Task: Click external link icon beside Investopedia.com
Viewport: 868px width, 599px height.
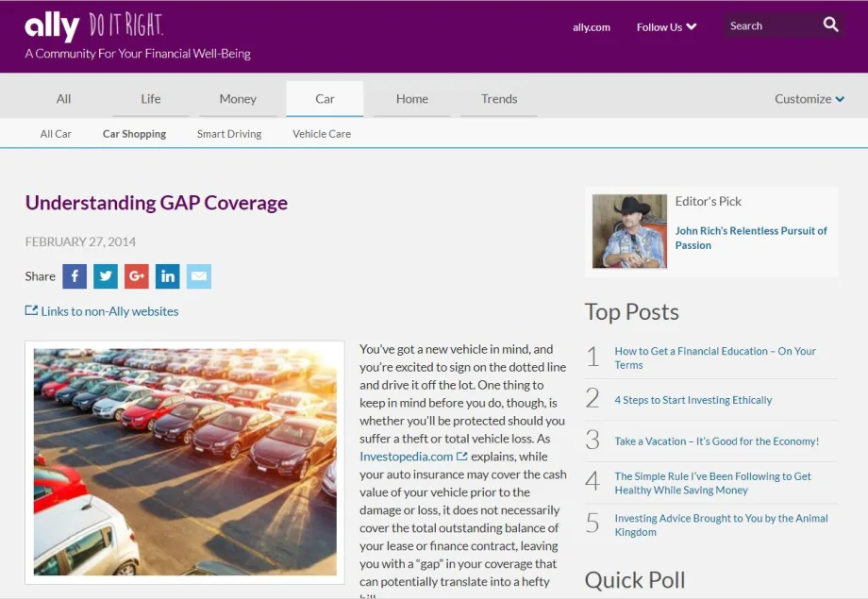Action: 461,457
